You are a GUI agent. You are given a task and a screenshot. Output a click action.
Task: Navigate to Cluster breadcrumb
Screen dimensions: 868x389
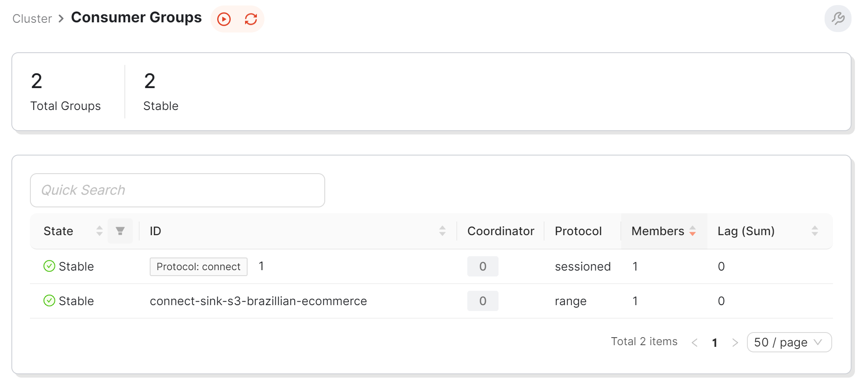(32, 19)
